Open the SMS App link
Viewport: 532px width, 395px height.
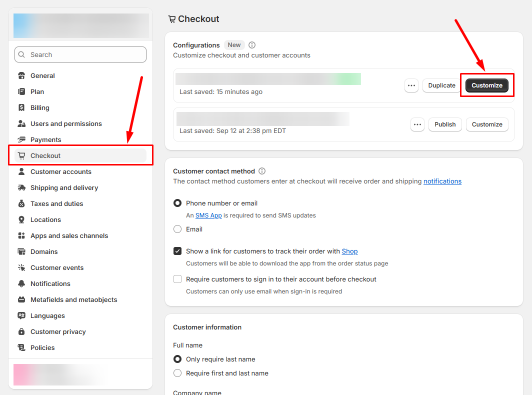(x=208, y=215)
